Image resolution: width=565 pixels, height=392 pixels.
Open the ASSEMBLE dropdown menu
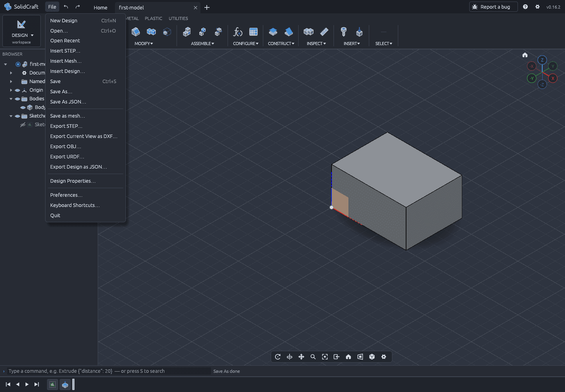pyautogui.click(x=202, y=44)
